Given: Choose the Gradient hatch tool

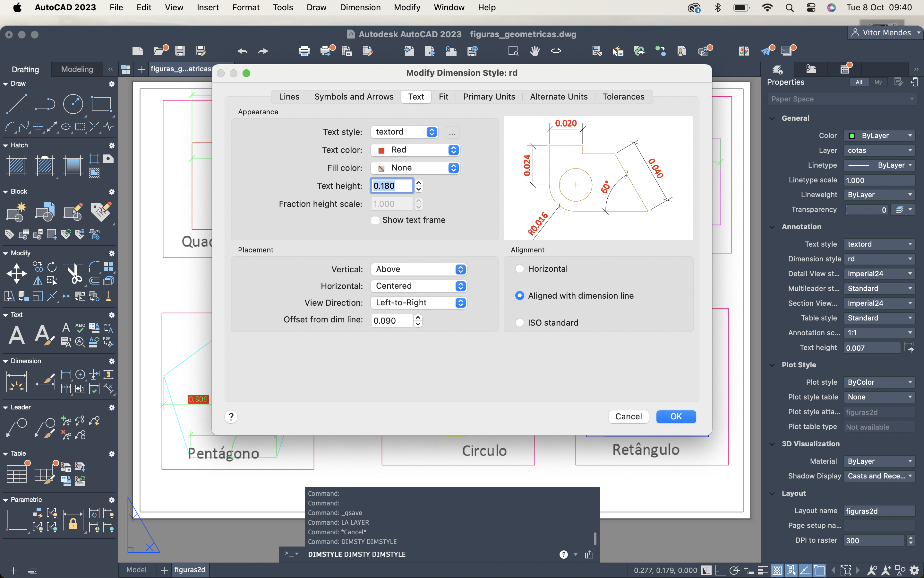Looking at the screenshot, I should [73, 166].
